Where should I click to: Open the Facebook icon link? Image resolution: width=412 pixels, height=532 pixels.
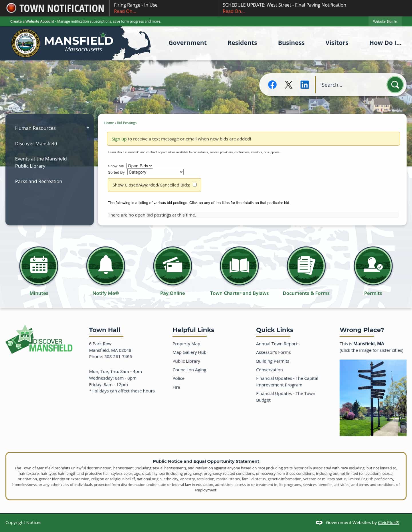272,85
